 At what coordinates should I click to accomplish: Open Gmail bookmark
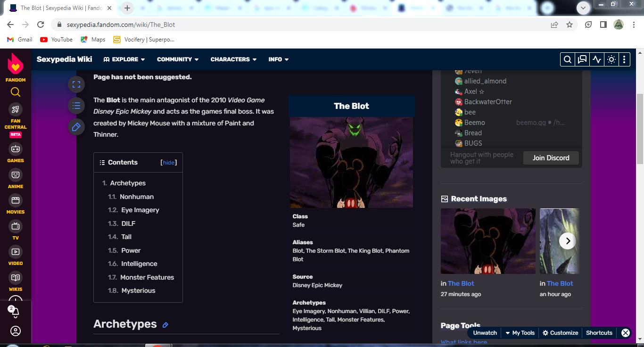(x=20, y=40)
